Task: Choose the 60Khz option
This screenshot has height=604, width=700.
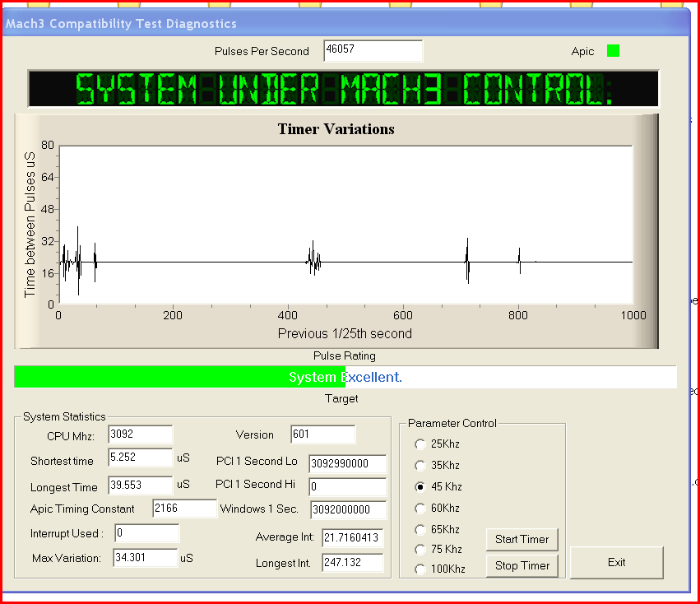Action: (x=420, y=509)
